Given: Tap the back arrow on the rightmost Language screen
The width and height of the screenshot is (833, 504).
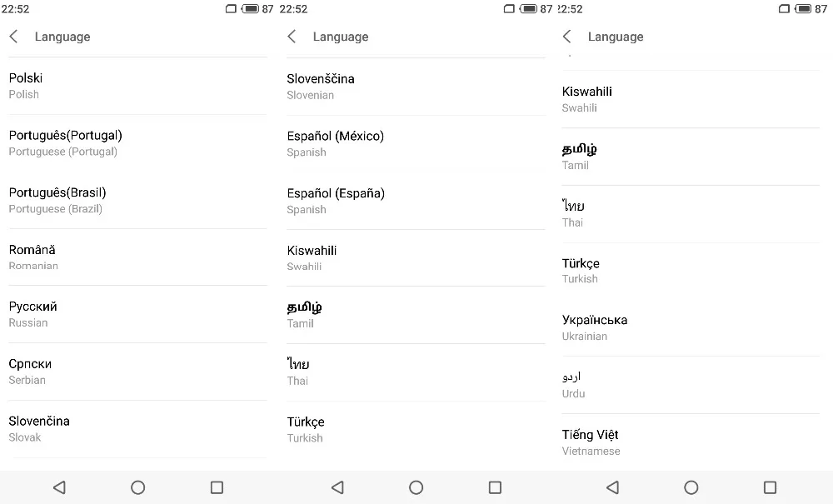Looking at the screenshot, I should coord(566,37).
